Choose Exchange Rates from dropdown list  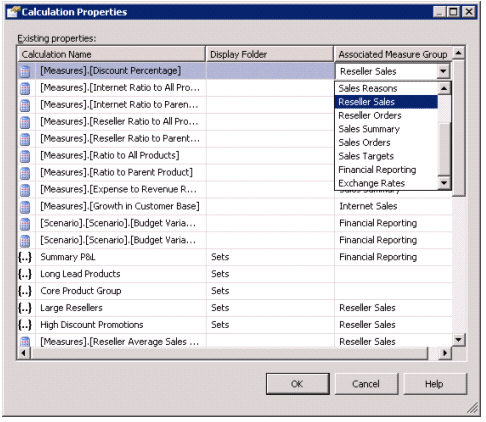coord(386,183)
